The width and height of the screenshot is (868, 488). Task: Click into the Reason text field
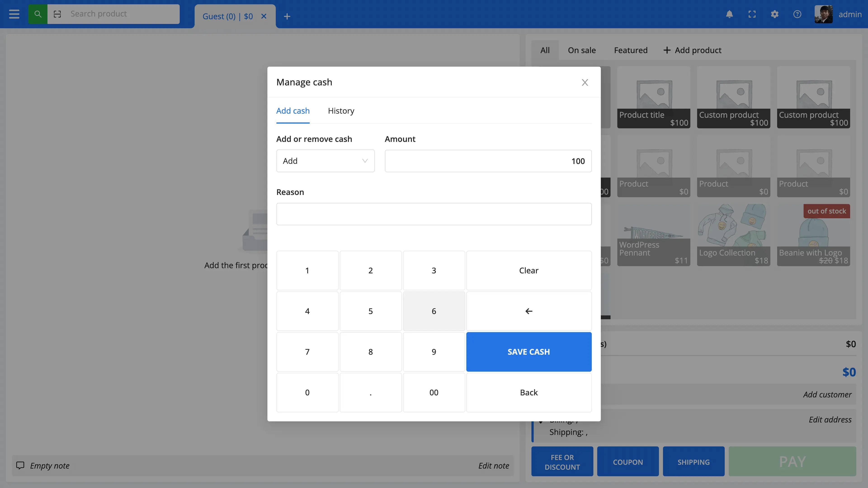coord(434,214)
